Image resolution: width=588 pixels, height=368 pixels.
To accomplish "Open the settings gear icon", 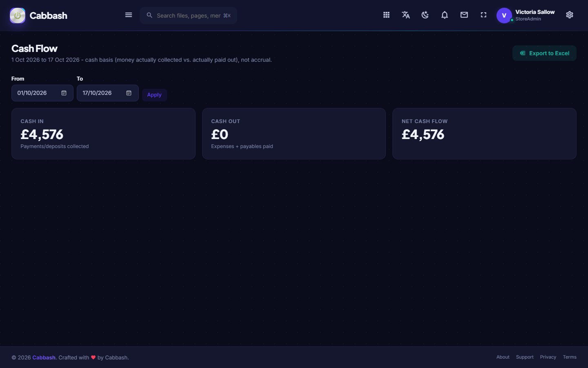I will tap(570, 15).
